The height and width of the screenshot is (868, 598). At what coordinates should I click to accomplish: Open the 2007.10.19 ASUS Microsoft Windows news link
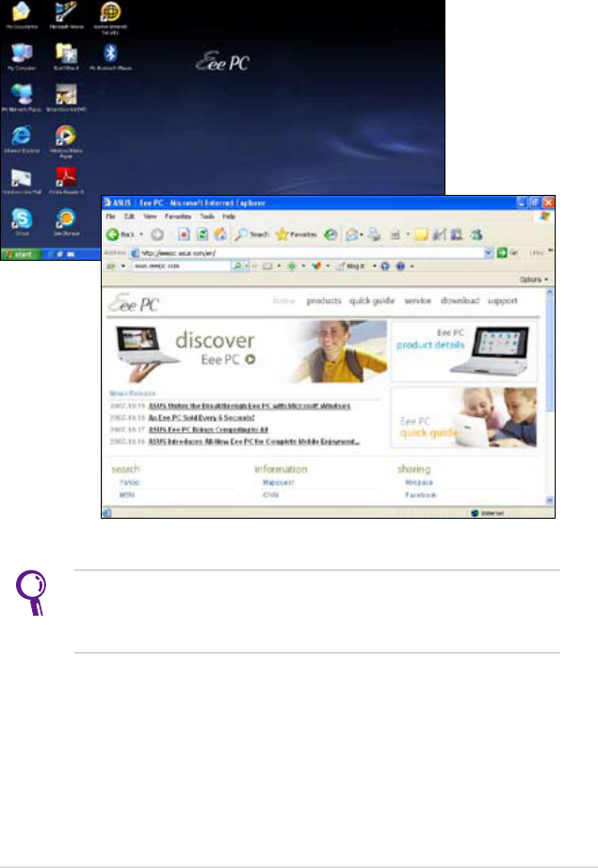point(250,406)
